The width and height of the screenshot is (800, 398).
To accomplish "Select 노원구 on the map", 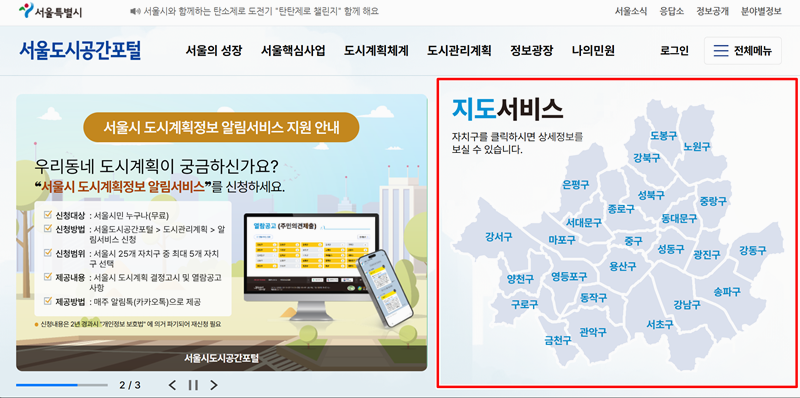I will [x=697, y=147].
